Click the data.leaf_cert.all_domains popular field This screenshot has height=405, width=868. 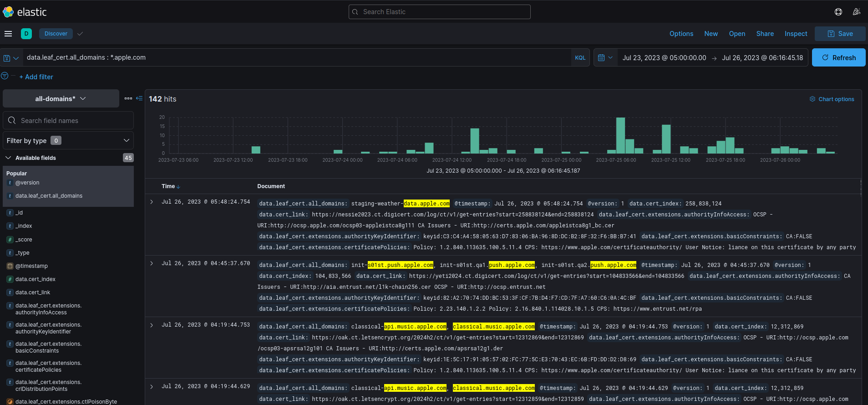click(x=49, y=196)
